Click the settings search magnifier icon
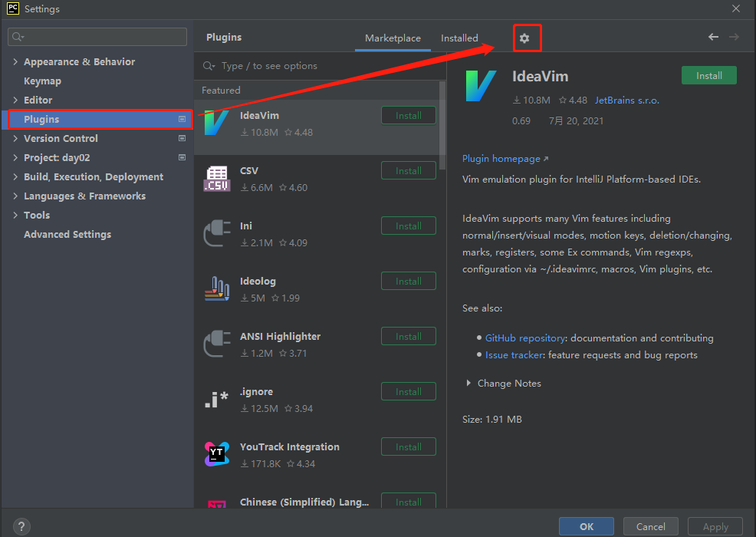The image size is (756, 537). point(18,37)
